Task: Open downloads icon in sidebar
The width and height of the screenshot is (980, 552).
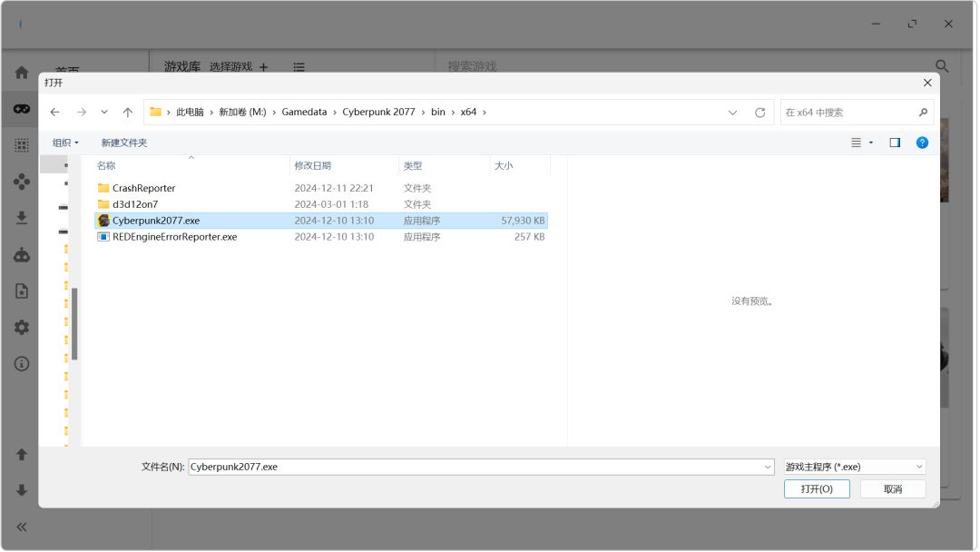Action: 22,218
